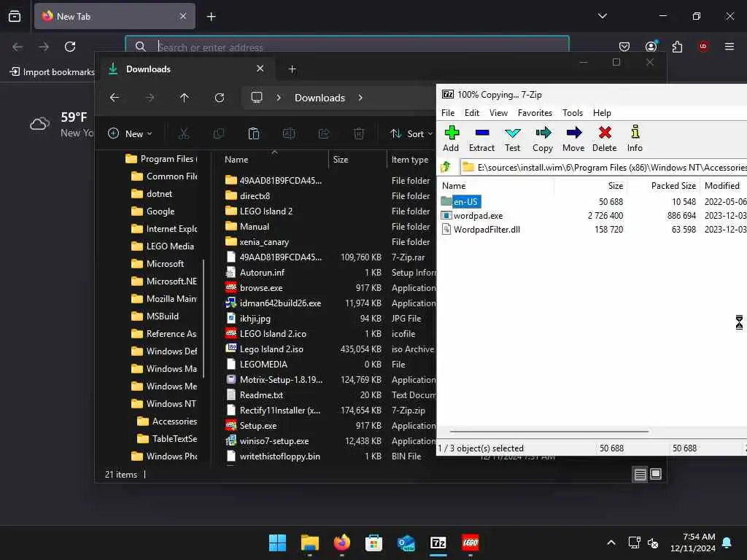Click the Explorer navigation pane scrollbar
747x560 pixels.
204,318
